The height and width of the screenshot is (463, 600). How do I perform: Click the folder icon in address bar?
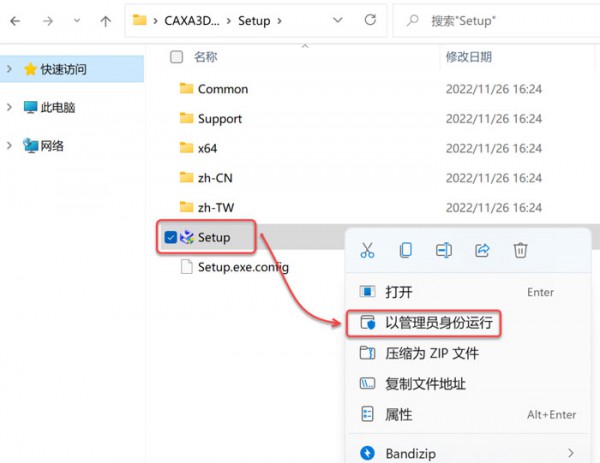pyautogui.click(x=139, y=20)
